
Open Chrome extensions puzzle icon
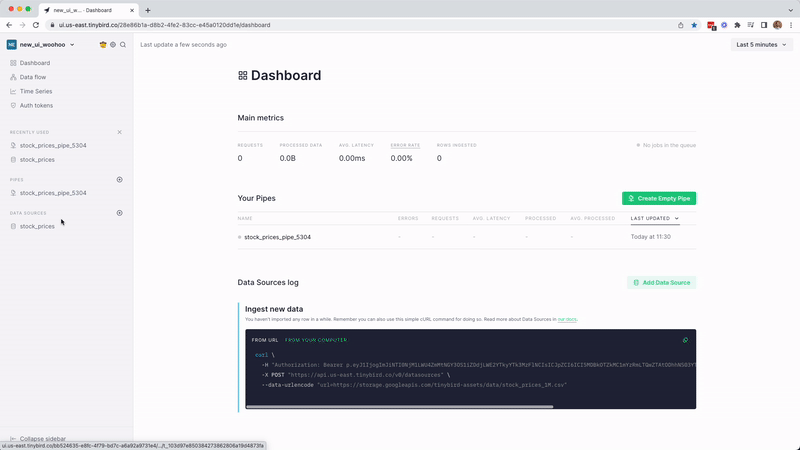coord(737,25)
